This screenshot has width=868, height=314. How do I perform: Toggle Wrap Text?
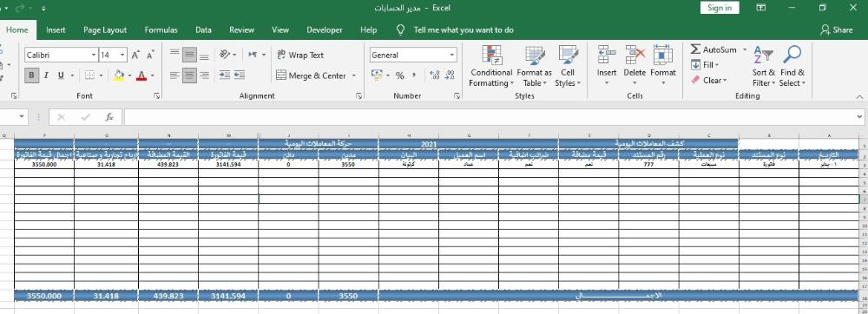[300, 55]
